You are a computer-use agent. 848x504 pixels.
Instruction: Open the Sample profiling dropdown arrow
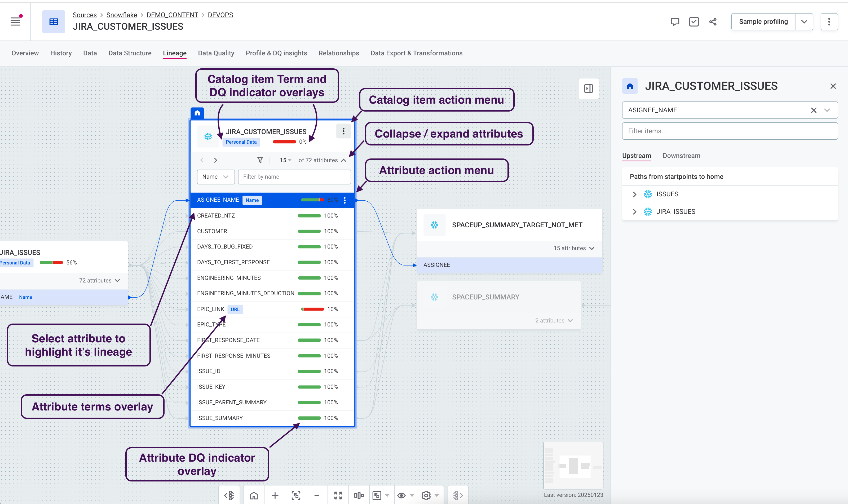[x=804, y=22]
